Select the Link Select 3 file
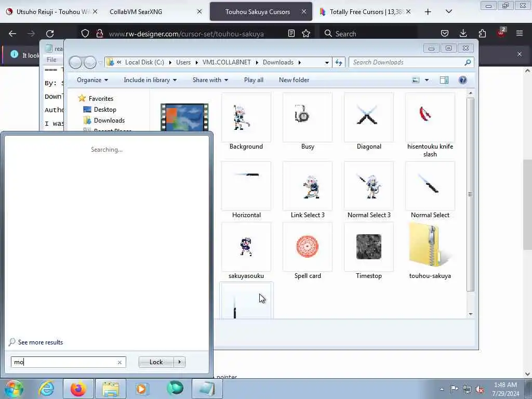Screen dimensions: 532x399 click(x=308, y=190)
